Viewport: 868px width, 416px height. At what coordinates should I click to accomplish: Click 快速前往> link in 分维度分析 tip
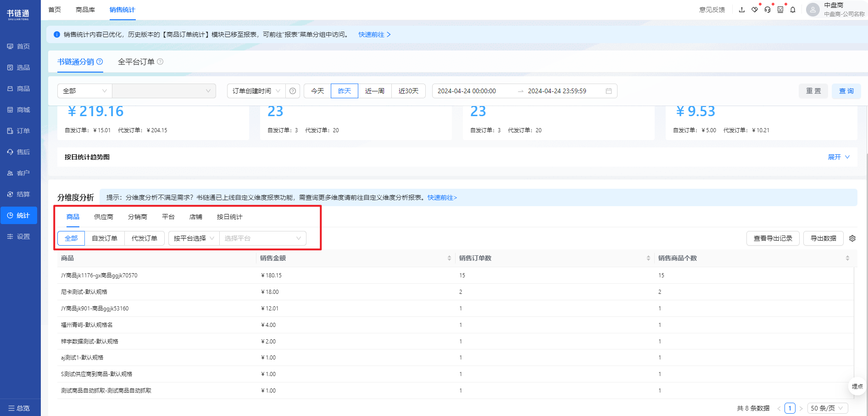pos(442,197)
